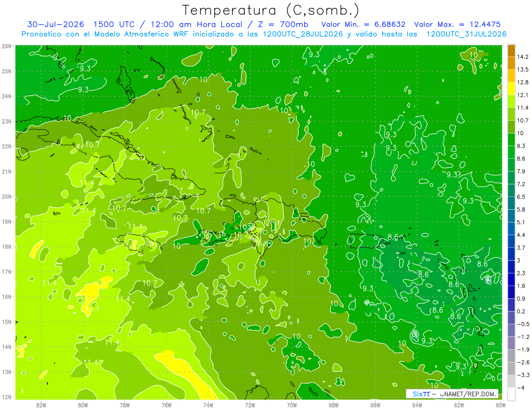The width and height of the screenshot is (532, 411).
Task: Click the legend value 14.2
Action: tap(522, 57)
